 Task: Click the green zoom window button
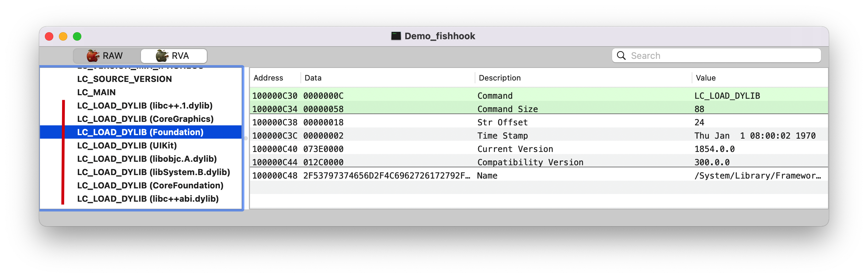tap(77, 36)
